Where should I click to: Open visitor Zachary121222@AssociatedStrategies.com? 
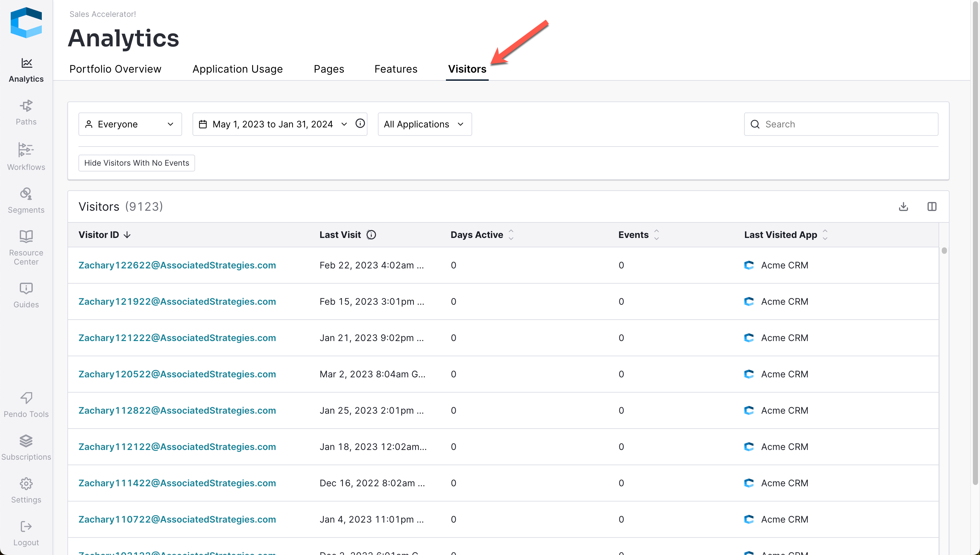tap(177, 338)
